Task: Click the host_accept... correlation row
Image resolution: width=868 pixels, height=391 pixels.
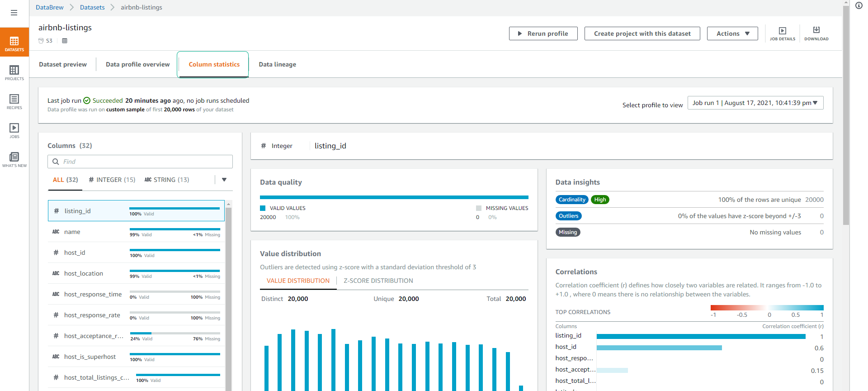Action: coord(689,370)
